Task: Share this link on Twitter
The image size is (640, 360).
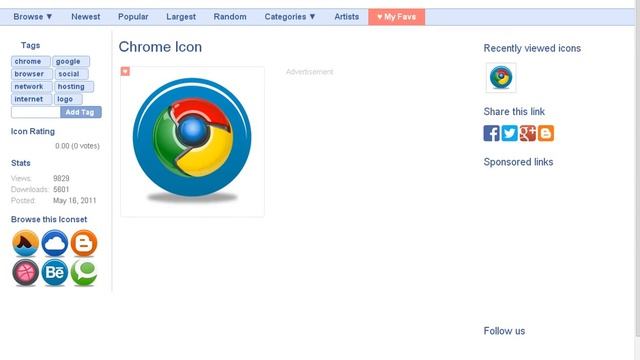Action: (509, 133)
